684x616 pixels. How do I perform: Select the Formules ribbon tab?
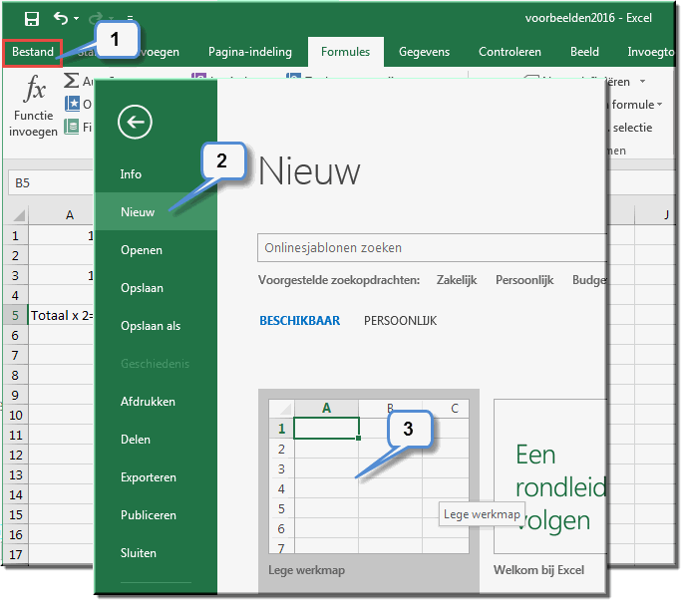[345, 52]
